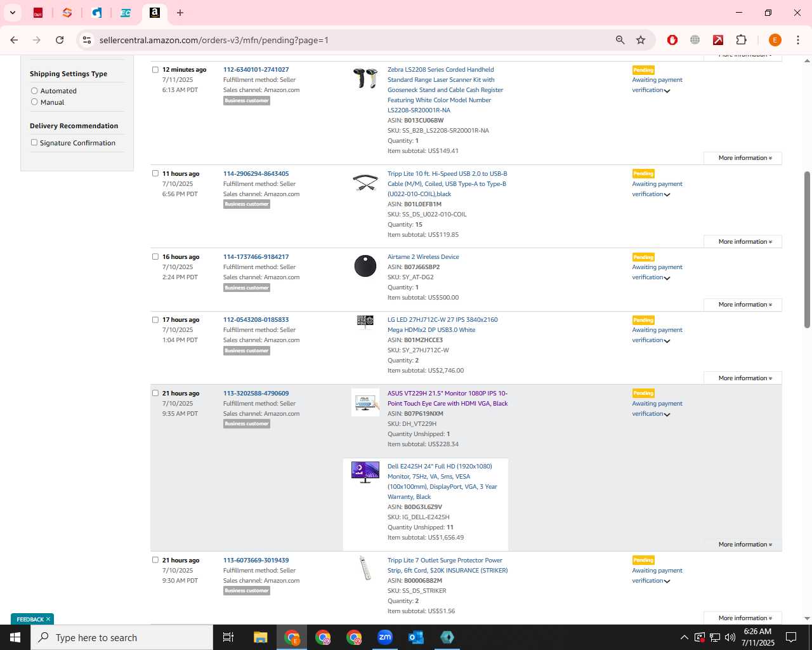This screenshot has width=812, height=650.
Task: Click the site information icon in address bar
Action: click(87, 40)
